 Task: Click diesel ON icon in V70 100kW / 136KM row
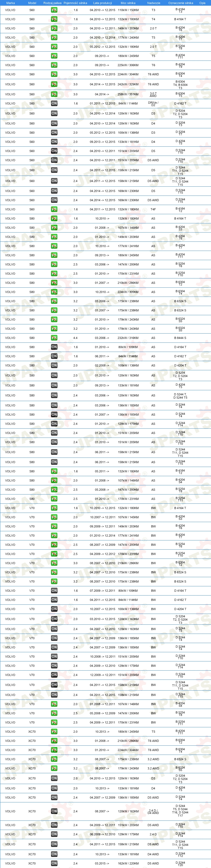tap(54, 609)
